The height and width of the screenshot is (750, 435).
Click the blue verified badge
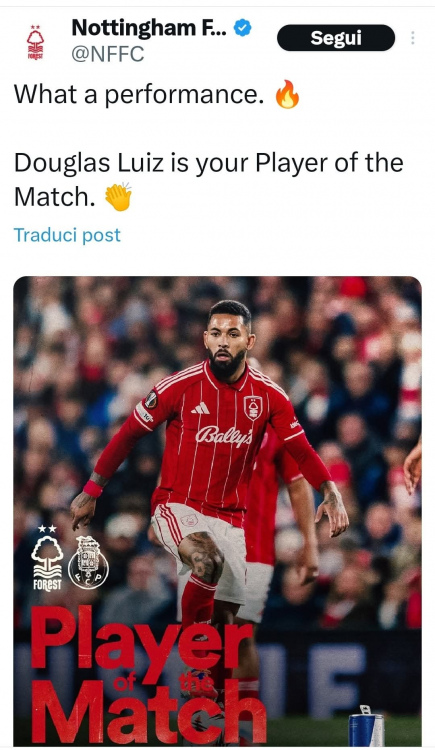(x=243, y=28)
